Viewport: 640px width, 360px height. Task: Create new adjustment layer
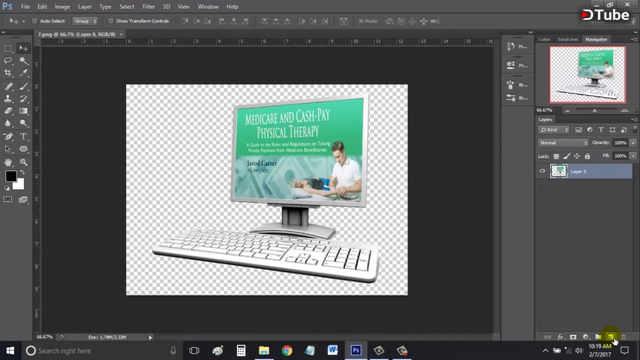pos(586,337)
